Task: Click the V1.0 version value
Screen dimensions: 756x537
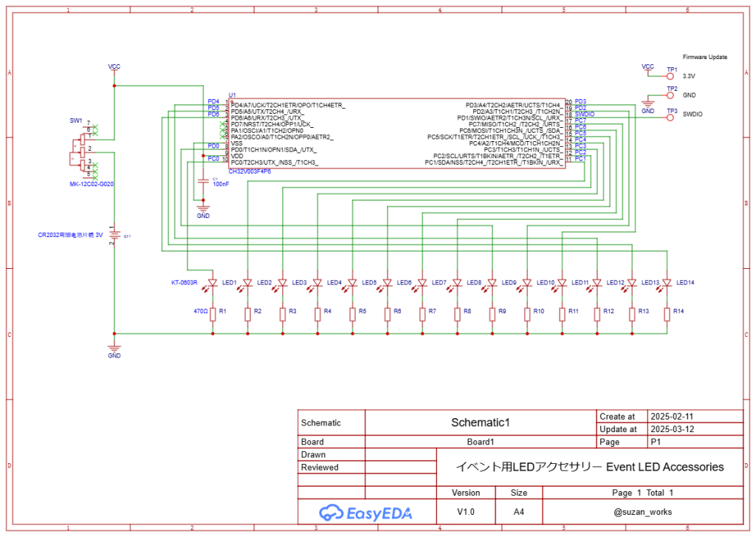Action: point(466,512)
